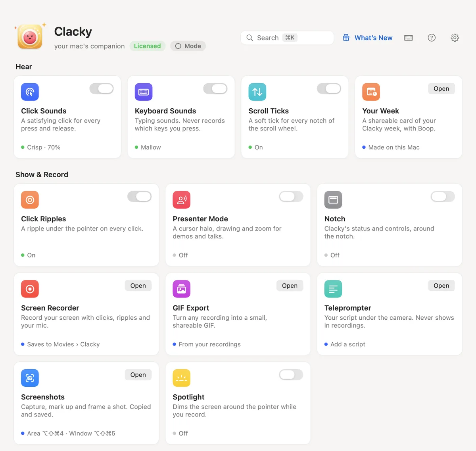Click the Notch 'Off' status

[335, 255]
